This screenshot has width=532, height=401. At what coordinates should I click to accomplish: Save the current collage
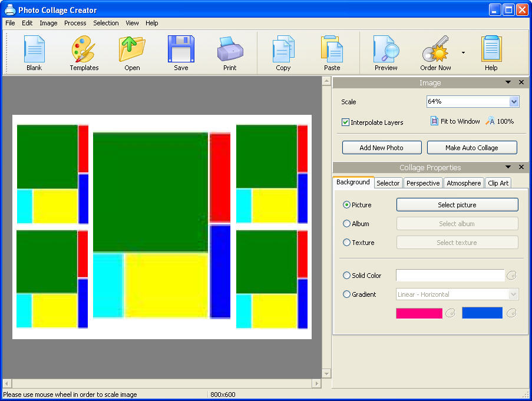[180, 52]
